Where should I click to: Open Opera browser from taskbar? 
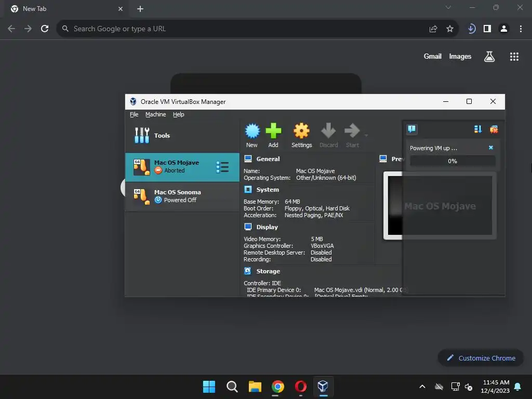pyautogui.click(x=301, y=387)
